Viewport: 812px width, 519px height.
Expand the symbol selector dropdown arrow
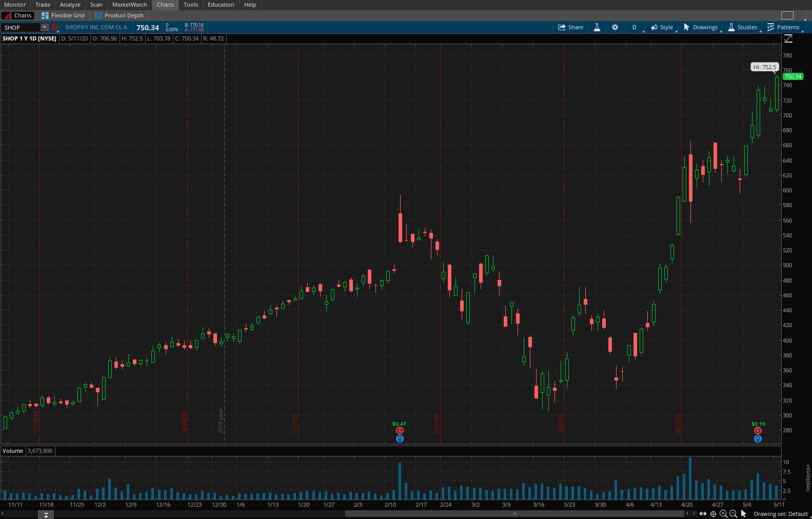[45, 27]
